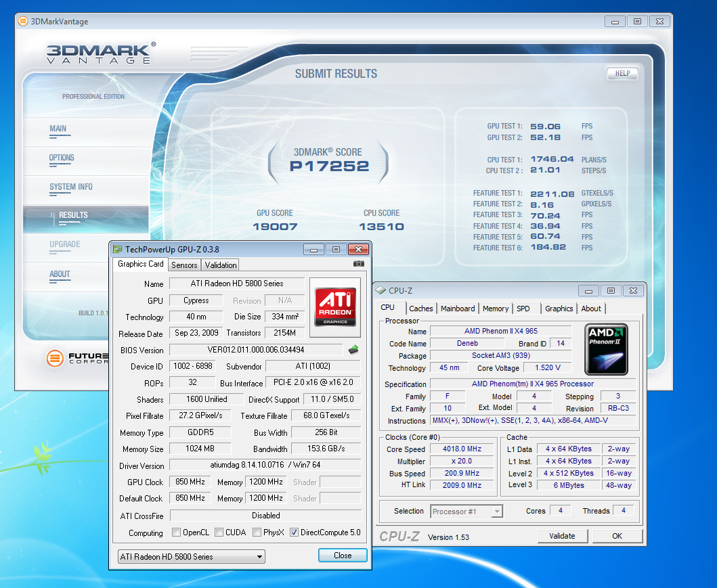Click the GPU TEST 1 value 59.06
This screenshot has height=588, width=717.
click(546, 127)
